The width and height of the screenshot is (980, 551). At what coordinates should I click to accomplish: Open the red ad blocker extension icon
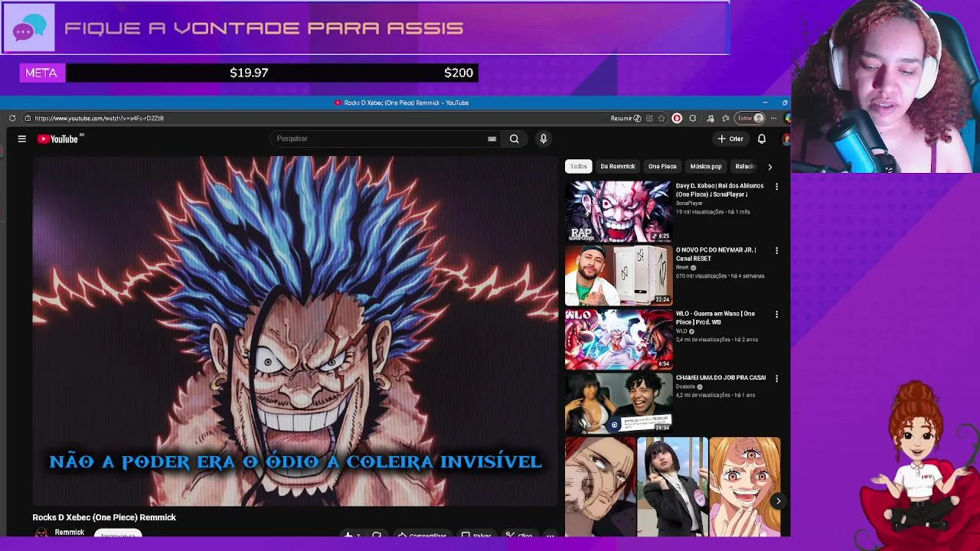pos(677,118)
